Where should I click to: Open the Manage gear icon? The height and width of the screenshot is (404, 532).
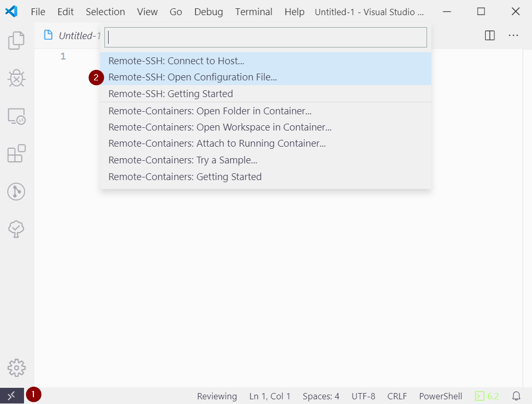pyautogui.click(x=16, y=367)
